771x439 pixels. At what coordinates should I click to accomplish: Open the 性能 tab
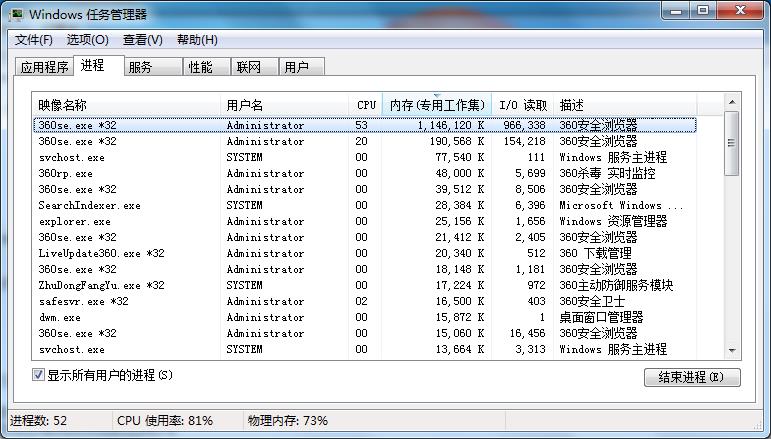click(207, 67)
